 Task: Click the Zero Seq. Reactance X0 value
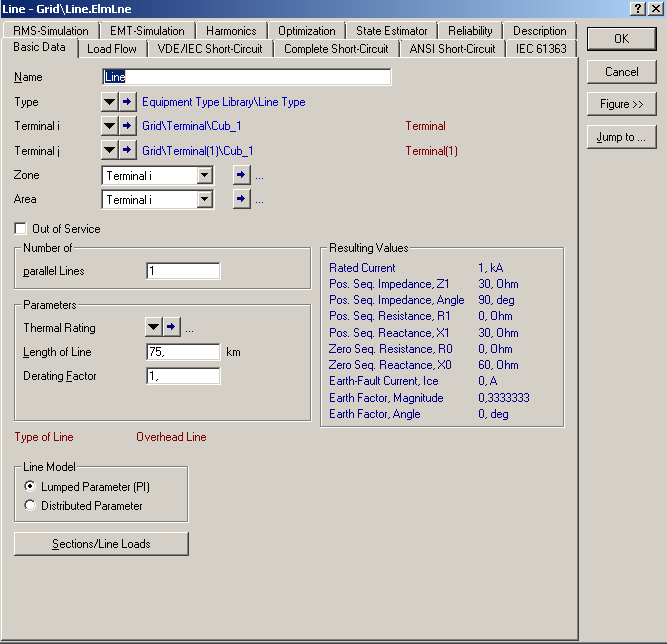(498, 365)
